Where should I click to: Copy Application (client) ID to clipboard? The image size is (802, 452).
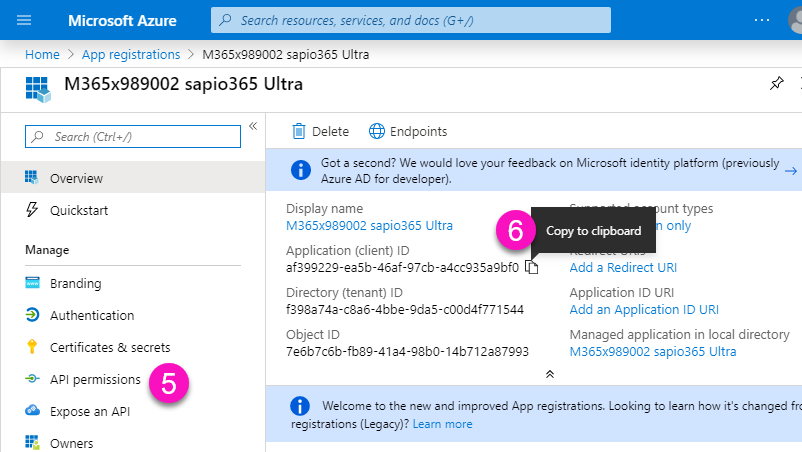(x=533, y=267)
